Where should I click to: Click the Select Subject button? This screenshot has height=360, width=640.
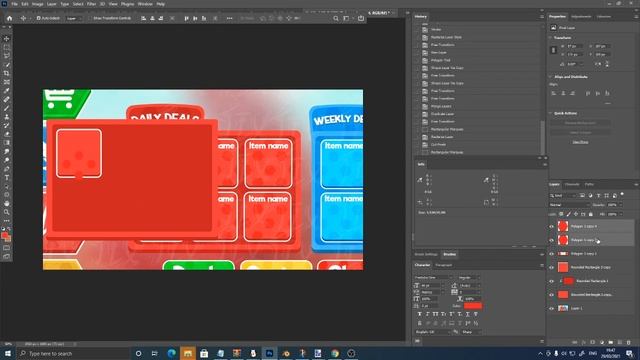tap(580, 133)
